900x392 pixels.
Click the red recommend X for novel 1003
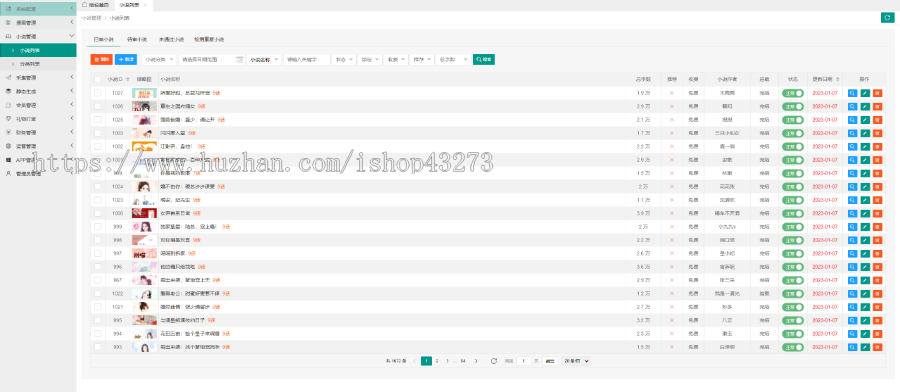coord(672,133)
